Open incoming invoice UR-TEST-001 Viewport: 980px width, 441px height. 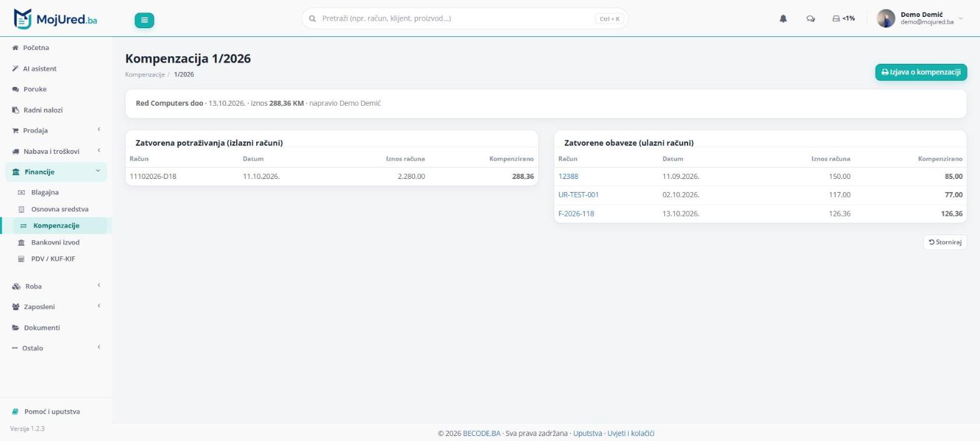pyautogui.click(x=579, y=195)
